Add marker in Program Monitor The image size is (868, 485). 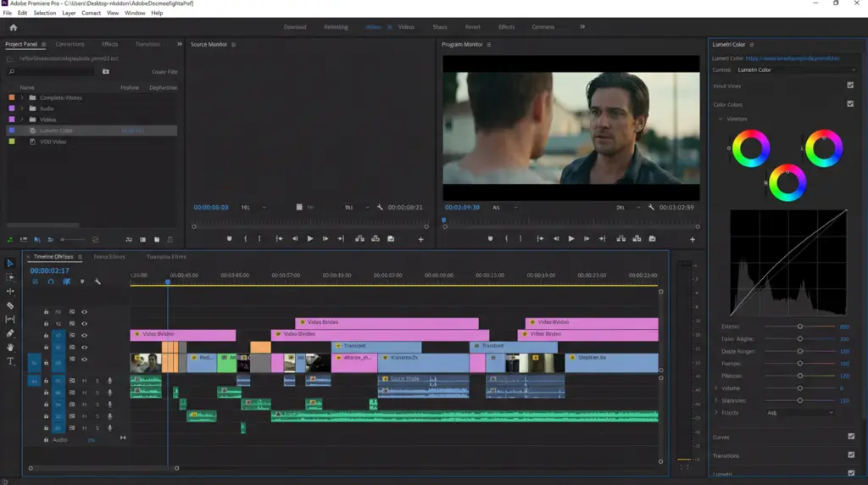(x=490, y=238)
